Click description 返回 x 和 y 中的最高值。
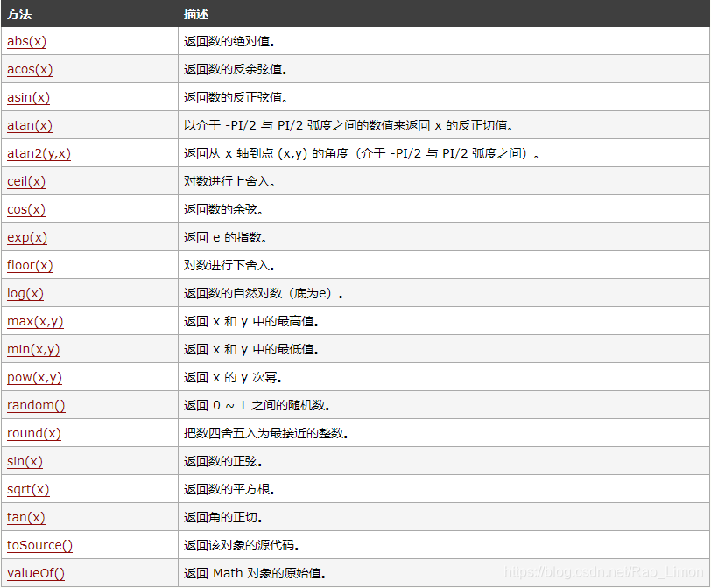 (x=251, y=322)
